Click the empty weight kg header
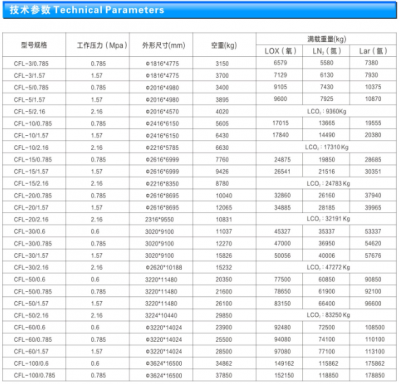Image resolution: width=400 pixels, height=384 pixels. (x=224, y=45)
